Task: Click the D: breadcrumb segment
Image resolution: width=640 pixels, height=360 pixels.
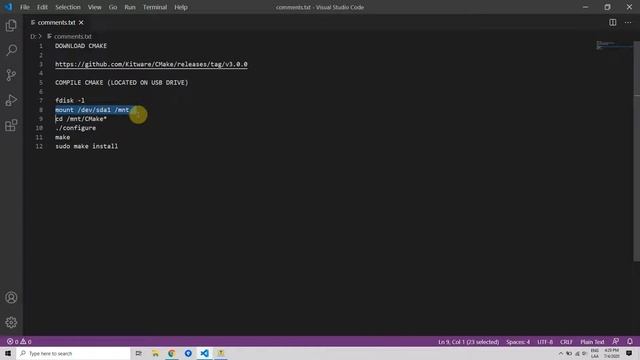Action: [x=33, y=36]
